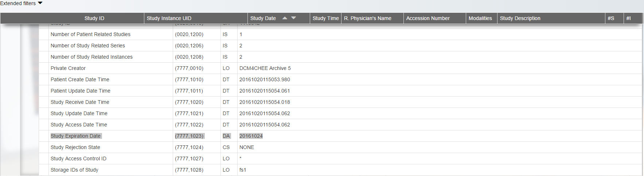This screenshot has width=644, height=176.
Task: Sort Study Date ascending with up arrow
Action: coord(285,18)
